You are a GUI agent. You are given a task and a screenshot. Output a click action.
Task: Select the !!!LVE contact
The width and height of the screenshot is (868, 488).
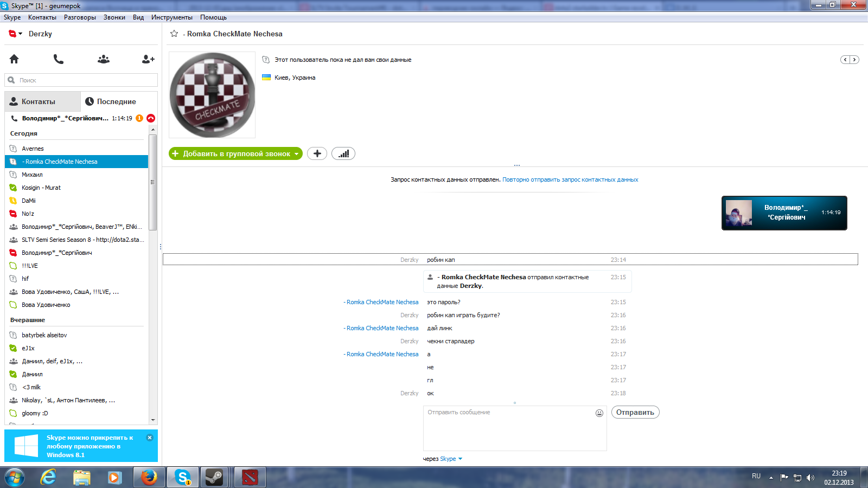pyautogui.click(x=76, y=266)
